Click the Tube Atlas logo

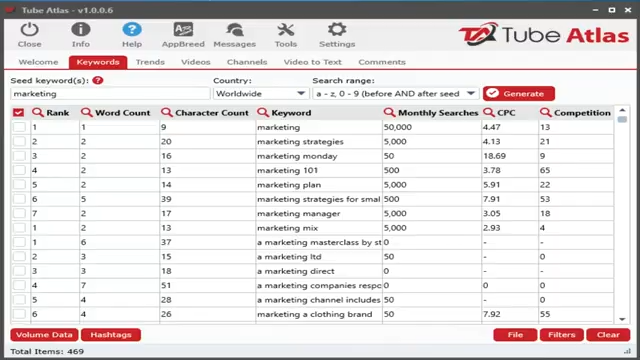[x=544, y=35]
